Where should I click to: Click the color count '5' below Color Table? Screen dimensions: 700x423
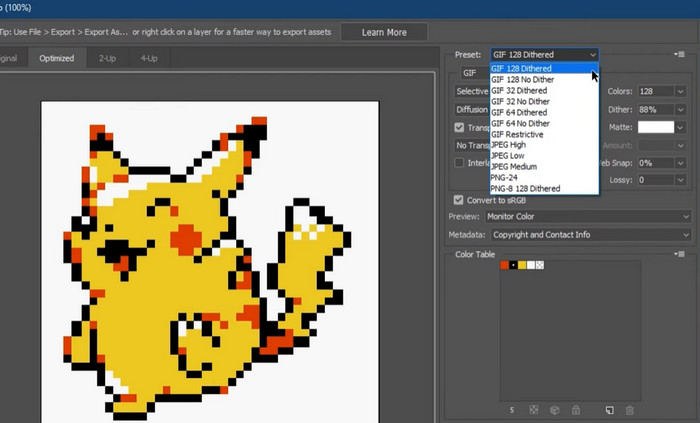(512, 410)
